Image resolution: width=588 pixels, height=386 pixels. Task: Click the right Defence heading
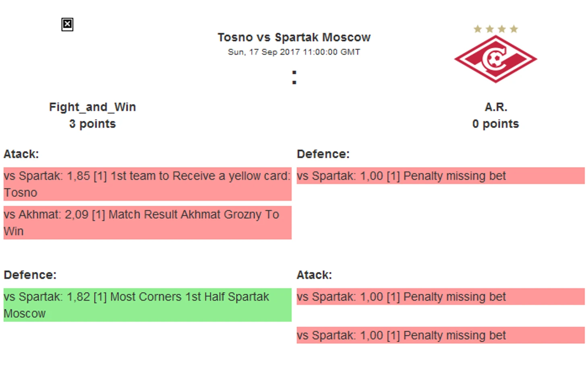click(323, 154)
